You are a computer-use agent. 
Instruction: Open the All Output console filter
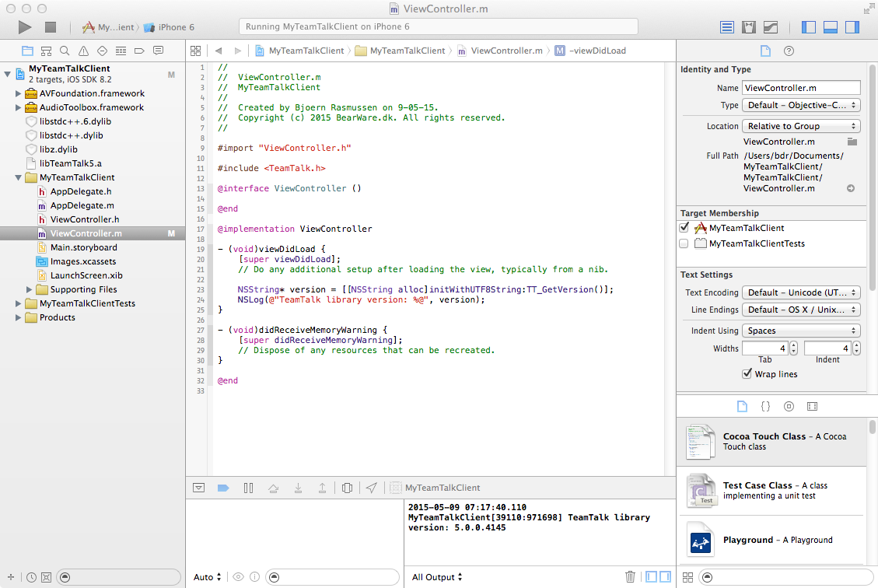coord(437,577)
